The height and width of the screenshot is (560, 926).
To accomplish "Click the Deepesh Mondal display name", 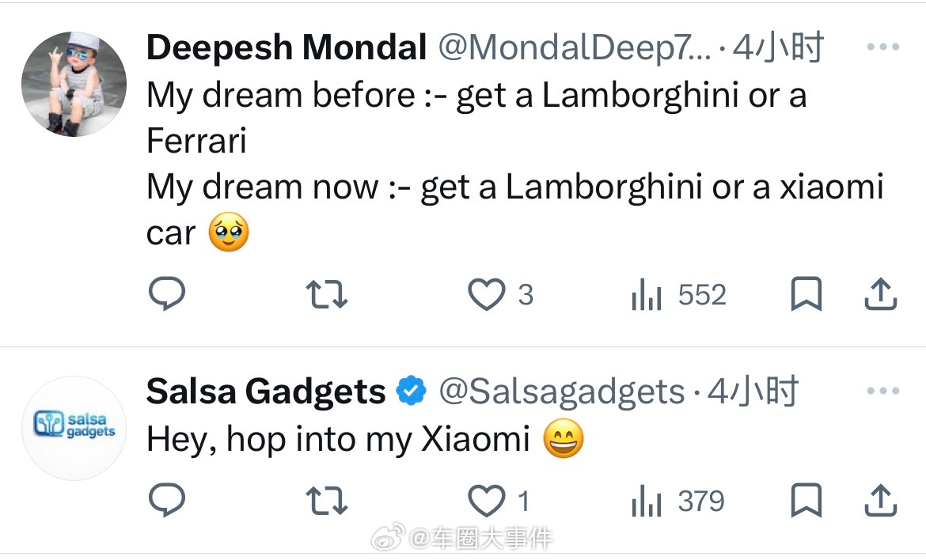I will click(287, 48).
